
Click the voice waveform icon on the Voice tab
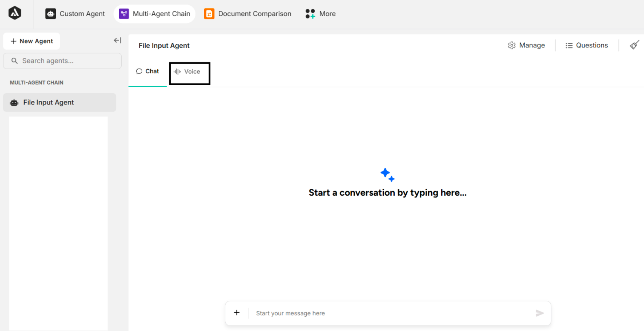click(177, 71)
